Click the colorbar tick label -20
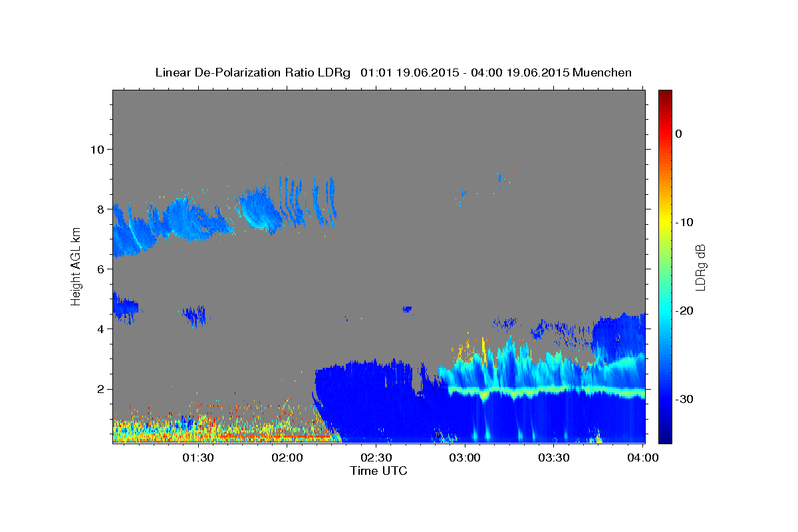The width and height of the screenshot is (798, 532). [x=684, y=311]
